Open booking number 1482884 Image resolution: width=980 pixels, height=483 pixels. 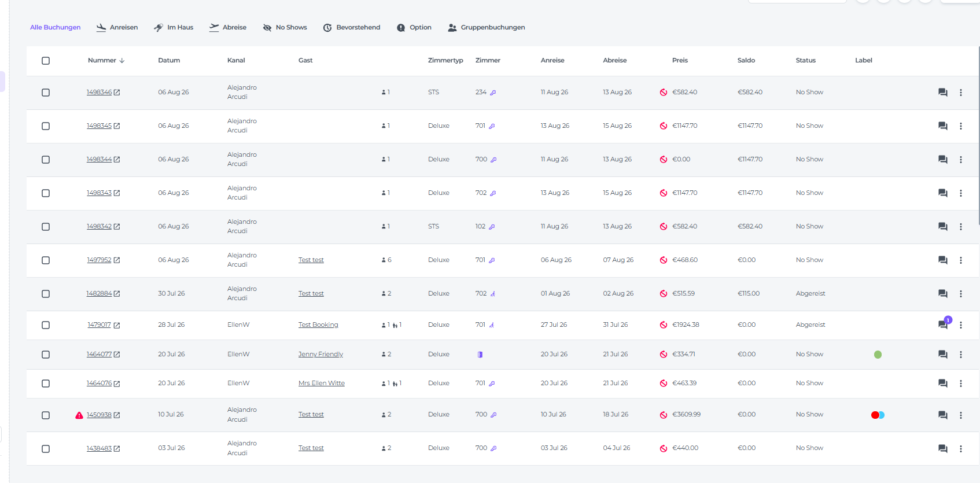[x=99, y=293]
